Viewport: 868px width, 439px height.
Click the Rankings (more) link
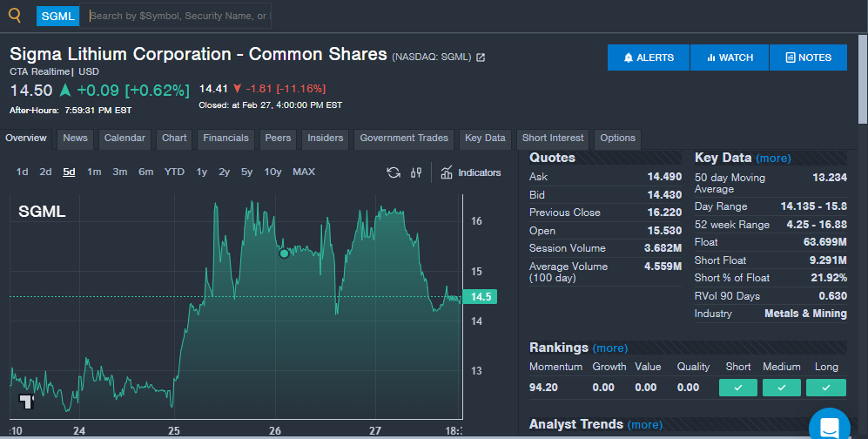click(x=610, y=348)
